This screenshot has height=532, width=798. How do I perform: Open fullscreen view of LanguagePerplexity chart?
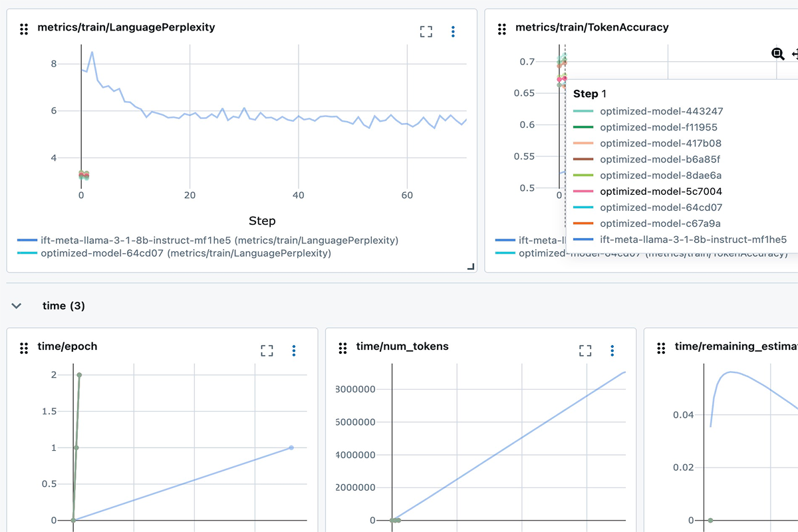click(426, 31)
